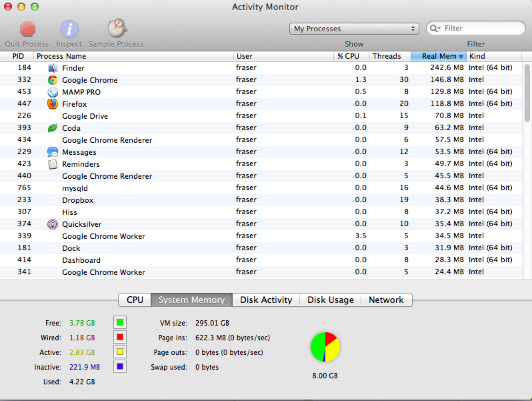The width and height of the screenshot is (532, 401).
Task: Click the Swap used 0 bytes value
Action: tap(207, 367)
